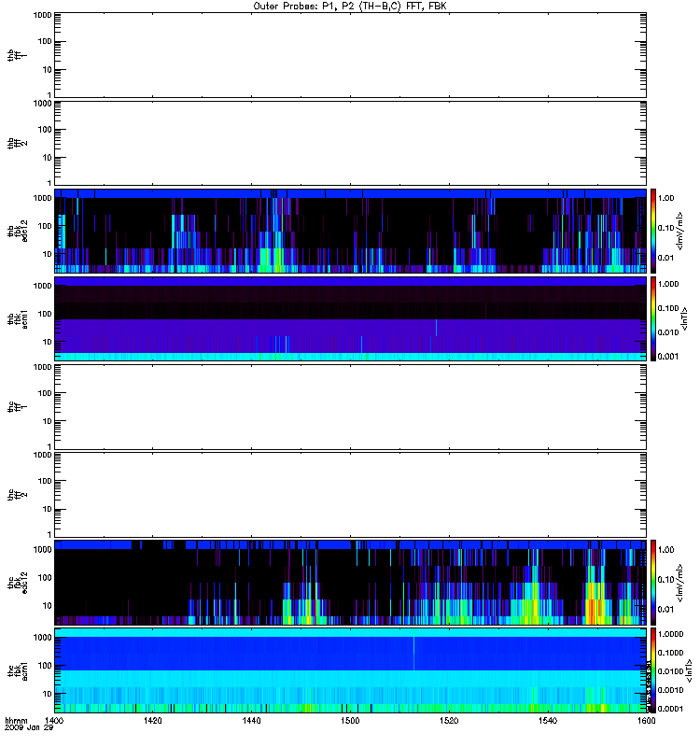Click the thb fbk edc12 color bar

pos(653,231)
